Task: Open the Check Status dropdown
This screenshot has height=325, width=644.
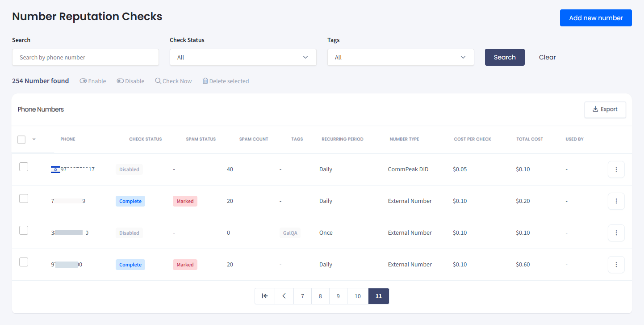Action: click(x=243, y=57)
